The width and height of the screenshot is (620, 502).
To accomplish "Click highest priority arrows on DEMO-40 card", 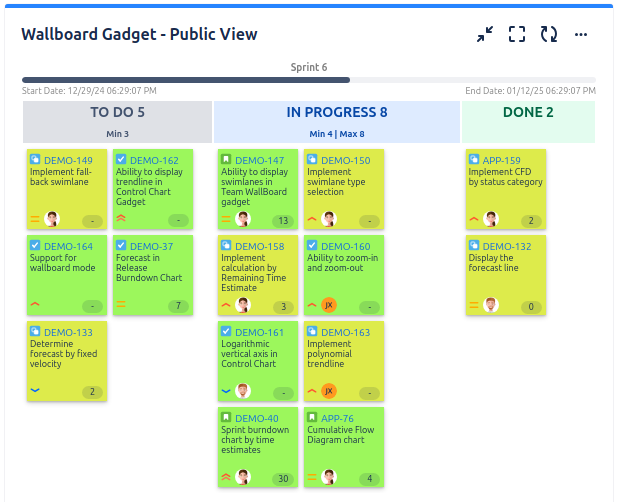I will pos(226,477).
